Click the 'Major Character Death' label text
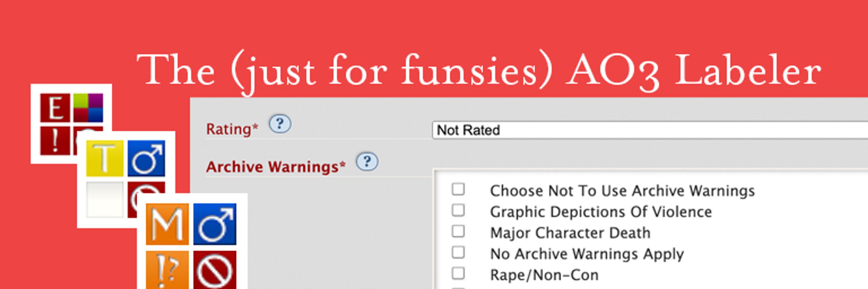The image size is (868, 289). (570, 233)
